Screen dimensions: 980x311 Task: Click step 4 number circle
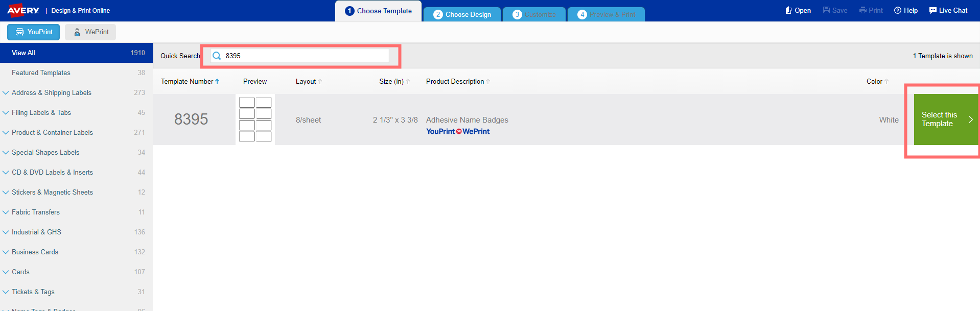tap(582, 14)
